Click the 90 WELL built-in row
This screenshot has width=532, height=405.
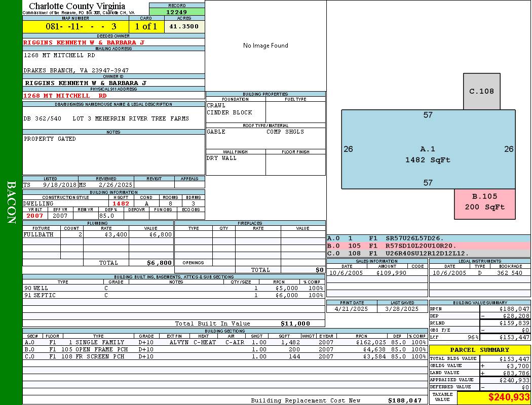click(x=174, y=288)
